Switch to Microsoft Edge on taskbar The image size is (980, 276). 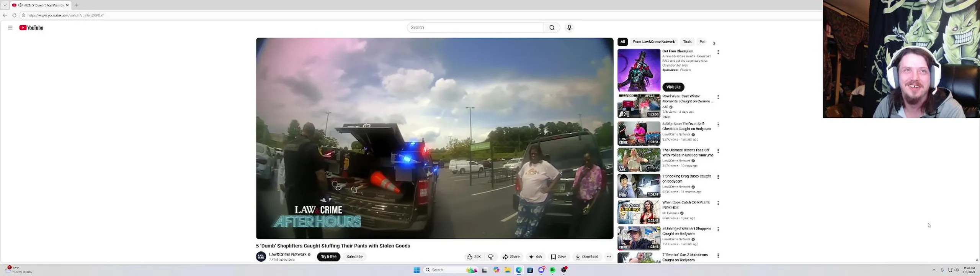[519, 270]
